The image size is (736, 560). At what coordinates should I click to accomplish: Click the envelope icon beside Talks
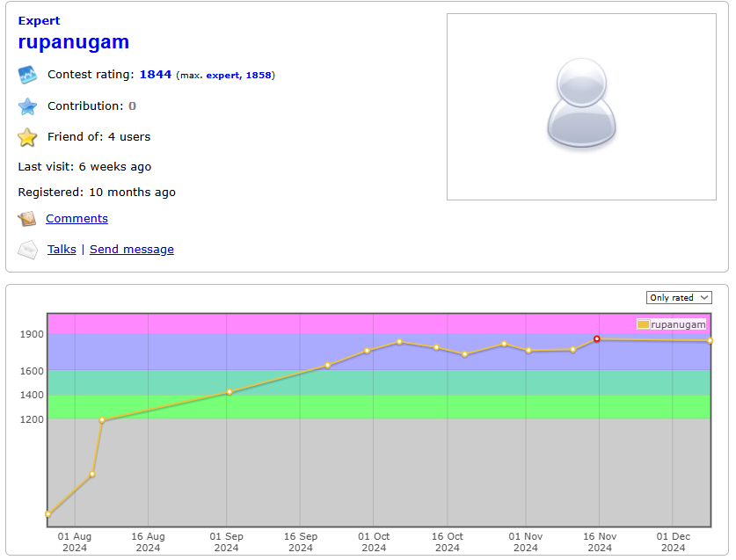click(27, 249)
